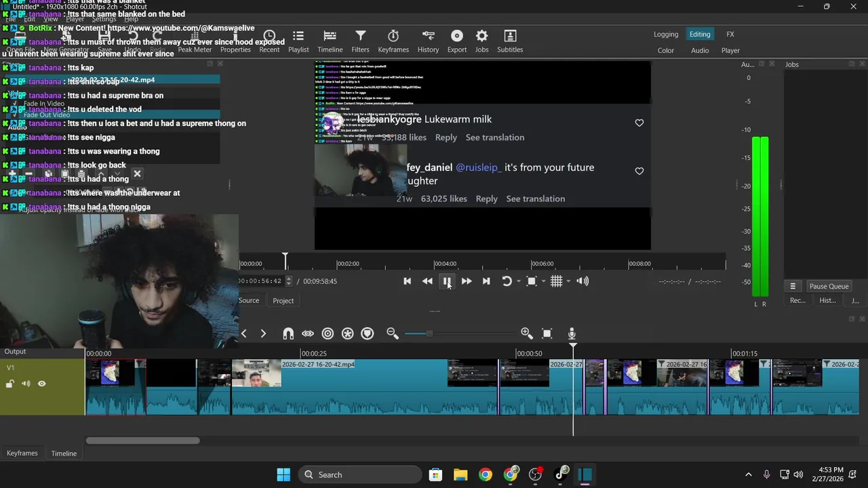Switch to the Timeline bottom tab
Viewport: 868px width, 488px height.
click(64, 453)
